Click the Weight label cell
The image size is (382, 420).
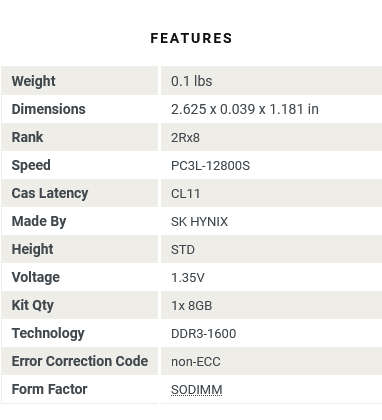coord(33,81)
